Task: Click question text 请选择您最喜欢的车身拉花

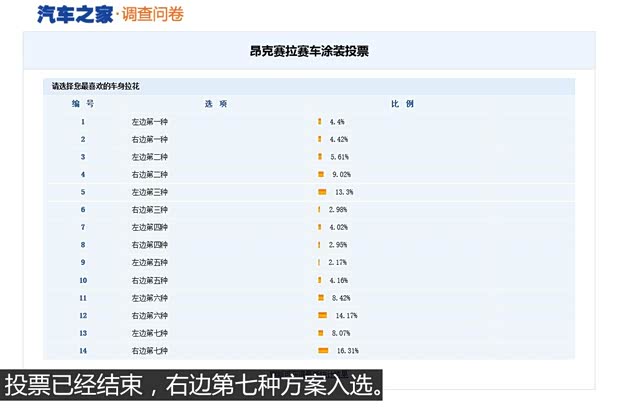Action: (95, 86)
